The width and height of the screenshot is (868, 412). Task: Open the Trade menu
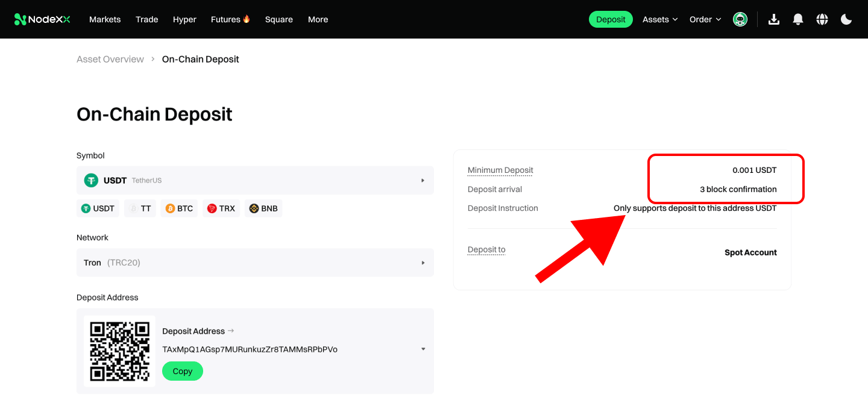[147, 19]
